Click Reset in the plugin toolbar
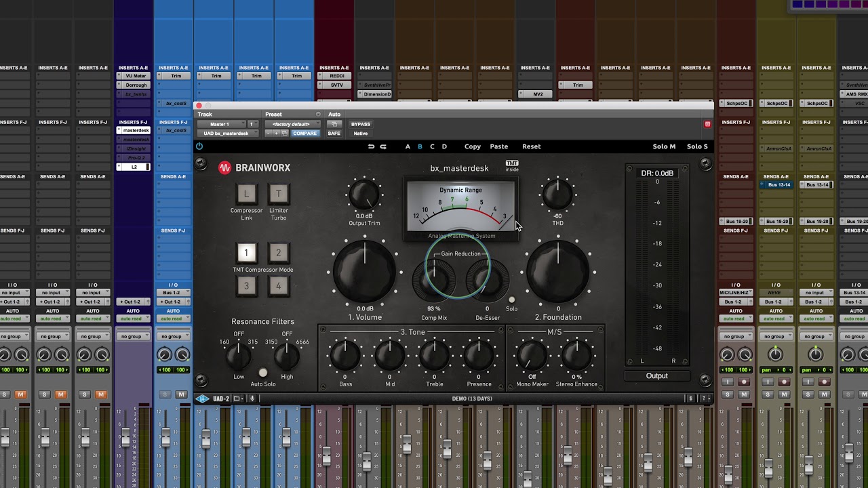The height and width of the screenshot is (488, 868). tap(532, 146)
